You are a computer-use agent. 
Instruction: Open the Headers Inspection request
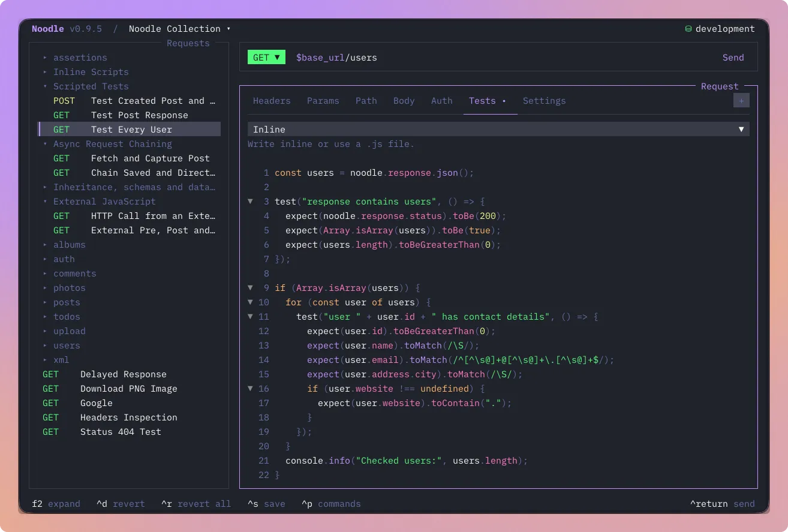(130, 417)
